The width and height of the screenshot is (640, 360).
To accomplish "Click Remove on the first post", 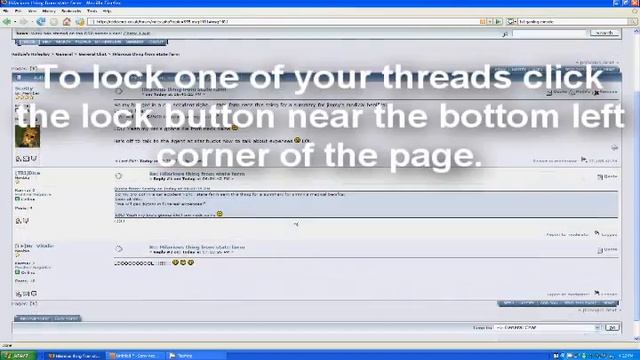I will [x=606, y=92].
